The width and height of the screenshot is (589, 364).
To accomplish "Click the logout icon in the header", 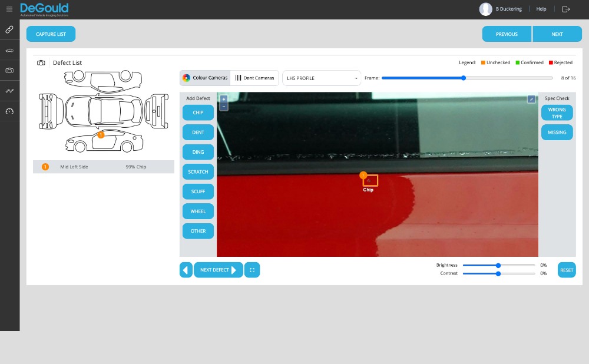I will [x=566, y=9].
